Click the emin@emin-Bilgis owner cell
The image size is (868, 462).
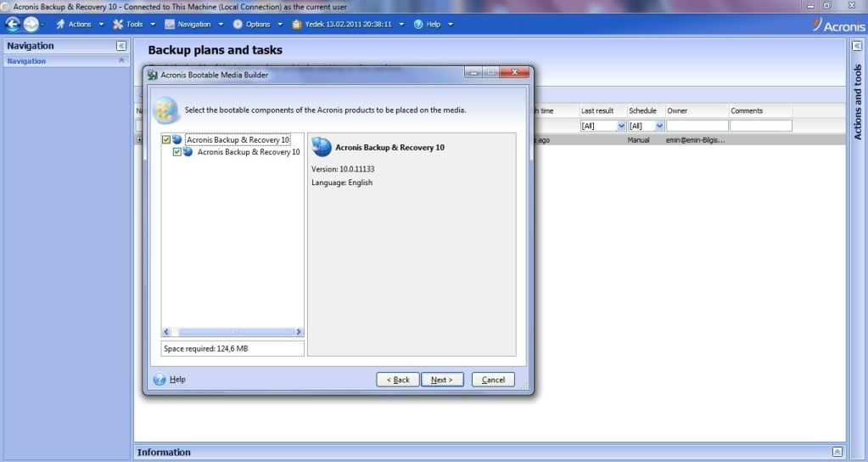point(695,140)
